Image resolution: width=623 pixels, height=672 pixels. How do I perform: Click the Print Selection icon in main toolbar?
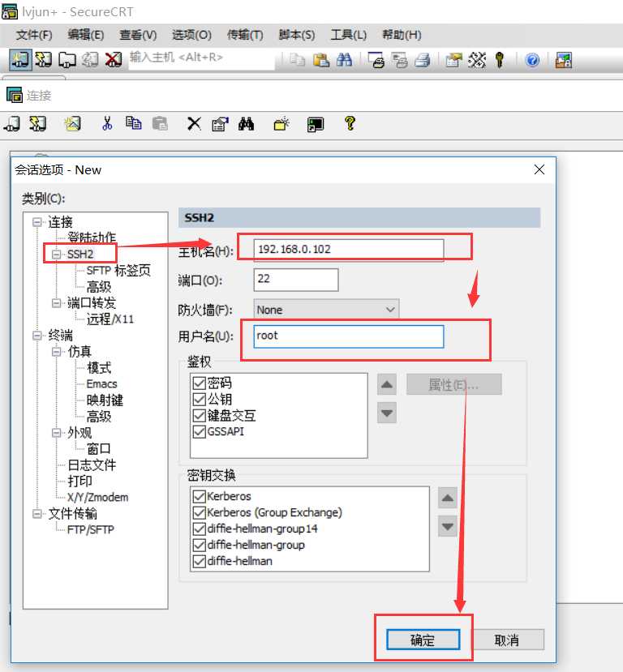pos(400,60)
